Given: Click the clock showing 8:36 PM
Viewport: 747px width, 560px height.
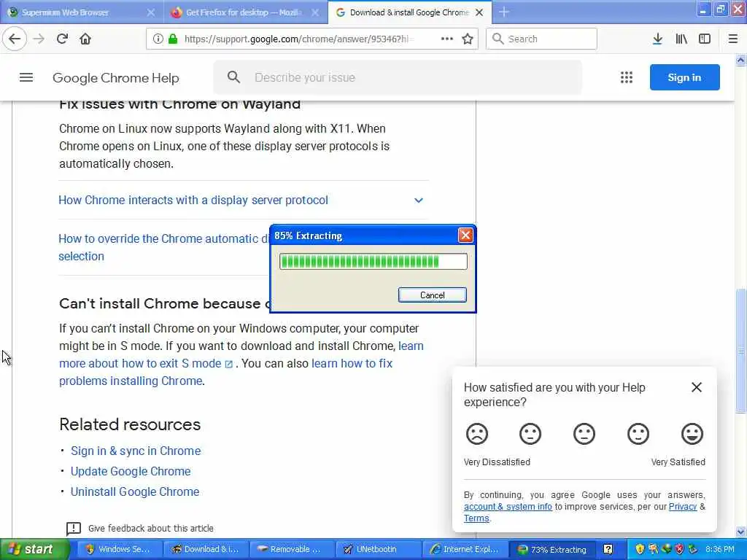Looking at the screenshot, I should [720, 549].
